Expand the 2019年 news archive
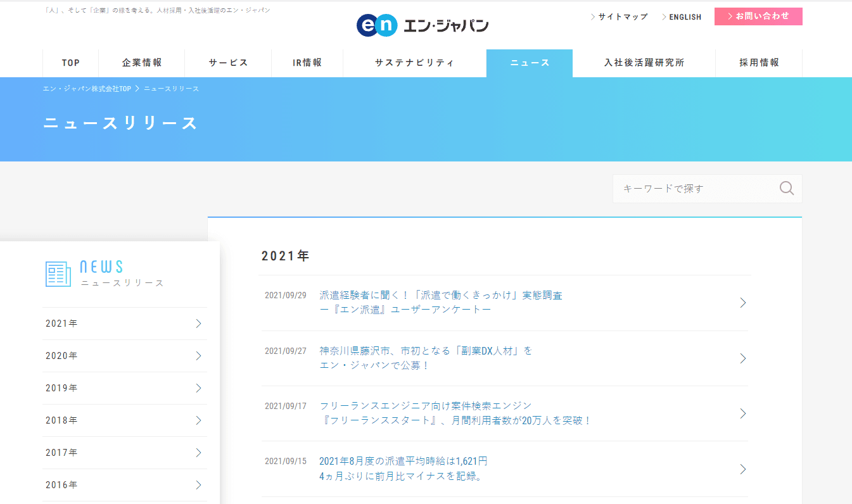The height and width of the screenshot is (504, 852). click(125, 388)
